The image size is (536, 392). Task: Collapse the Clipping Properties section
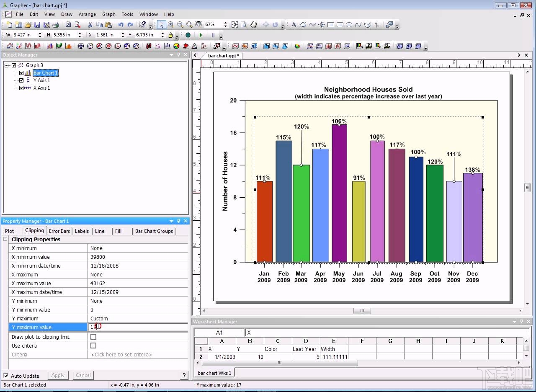[5, 239]
